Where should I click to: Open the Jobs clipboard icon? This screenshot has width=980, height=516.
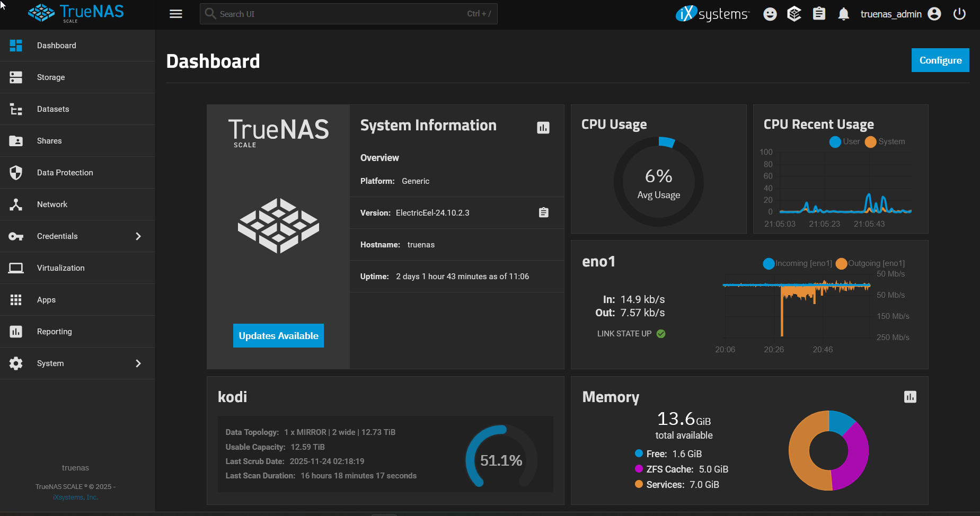coord(819,14)
